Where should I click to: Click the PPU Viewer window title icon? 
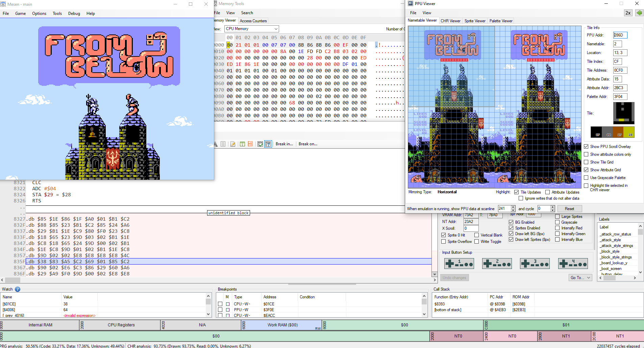(411, 3)
